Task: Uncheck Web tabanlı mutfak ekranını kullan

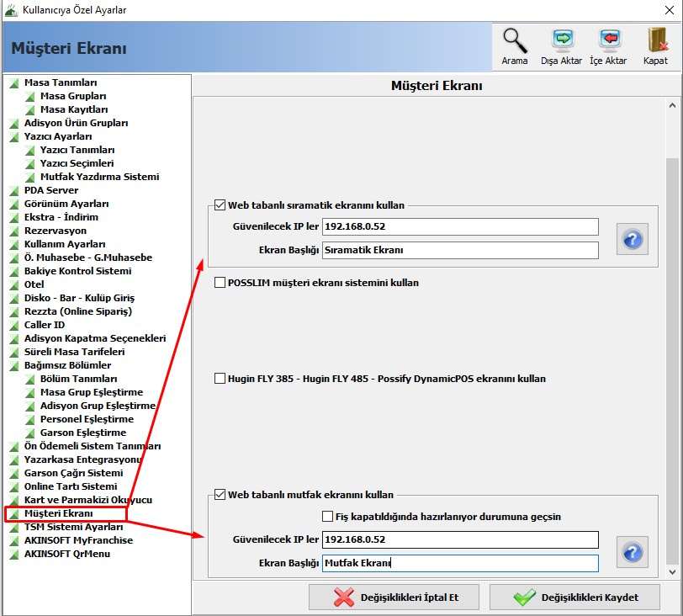Action: click(x=220, y=495)
